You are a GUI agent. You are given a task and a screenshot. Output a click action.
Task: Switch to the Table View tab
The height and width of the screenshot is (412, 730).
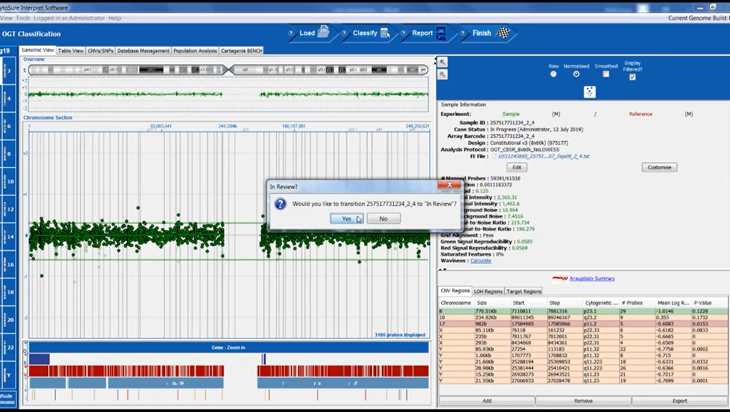[x=71, y=51]
